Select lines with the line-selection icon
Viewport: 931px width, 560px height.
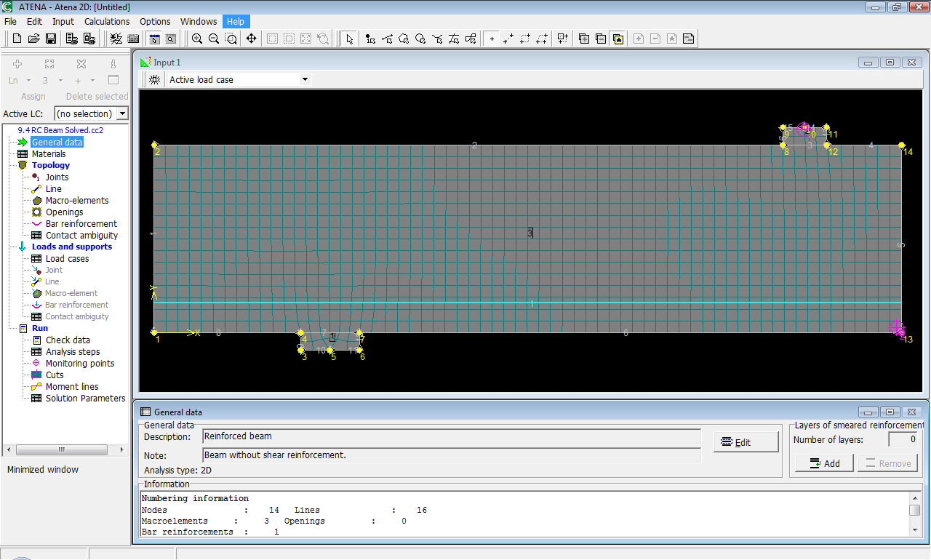coord(388,39)
